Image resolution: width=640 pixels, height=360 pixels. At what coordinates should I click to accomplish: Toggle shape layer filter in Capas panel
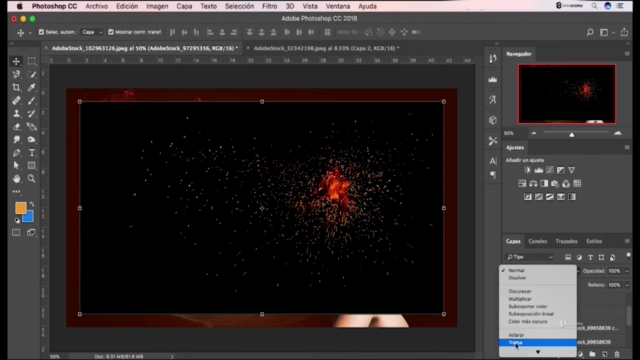pos(601,257)
